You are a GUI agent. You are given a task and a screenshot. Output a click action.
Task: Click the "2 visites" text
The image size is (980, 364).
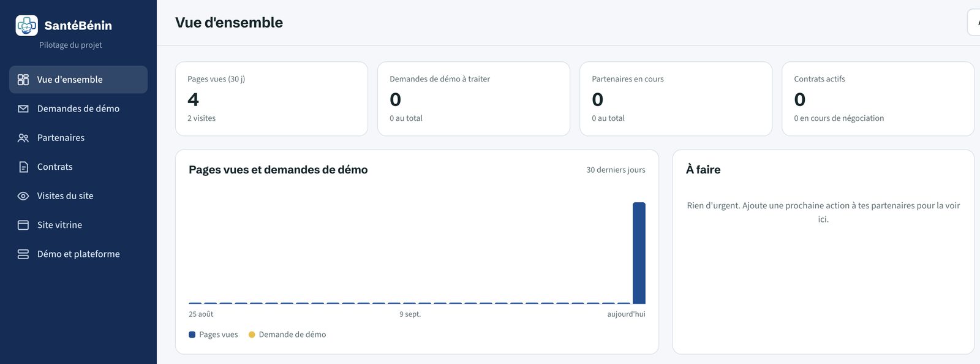point(202,118)
